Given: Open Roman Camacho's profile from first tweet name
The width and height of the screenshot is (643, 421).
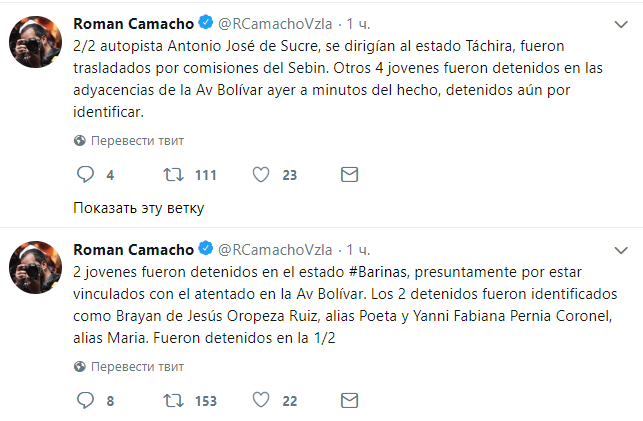Looking at the screenshot, I should tap(134, 22).
